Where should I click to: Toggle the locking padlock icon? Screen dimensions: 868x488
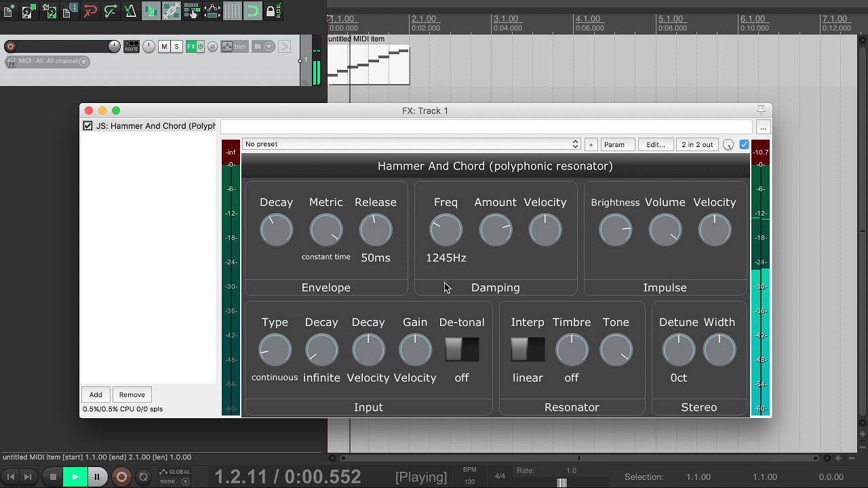[x=273, y=12]
